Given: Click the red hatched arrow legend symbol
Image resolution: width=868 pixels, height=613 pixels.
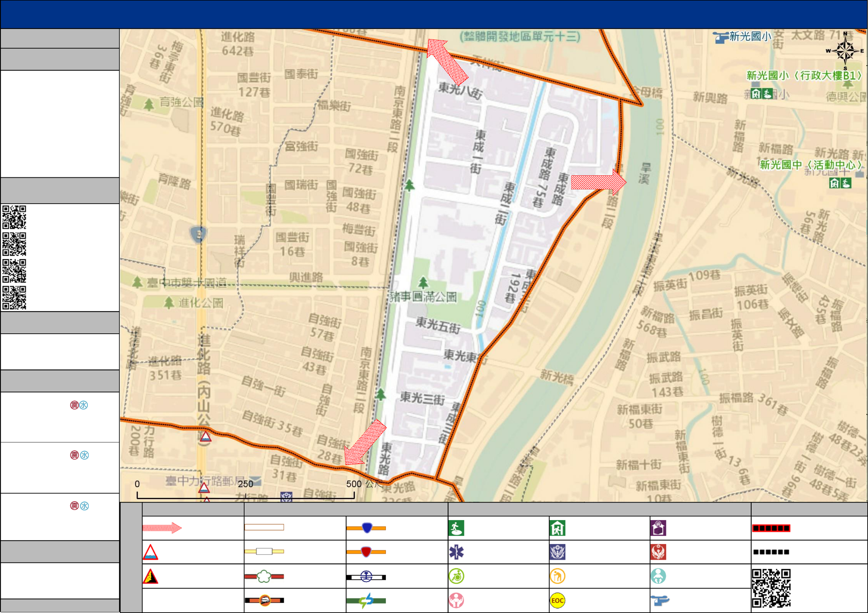Looking at the screenshot, I should pos(162,528).
